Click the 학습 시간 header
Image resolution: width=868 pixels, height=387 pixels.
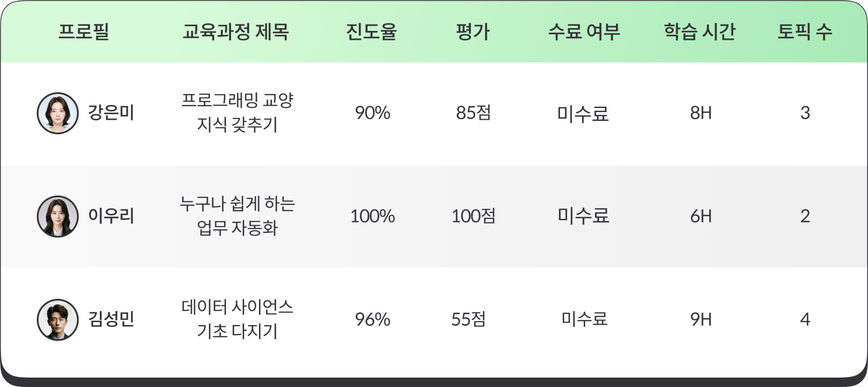click(x=699, y=32)
